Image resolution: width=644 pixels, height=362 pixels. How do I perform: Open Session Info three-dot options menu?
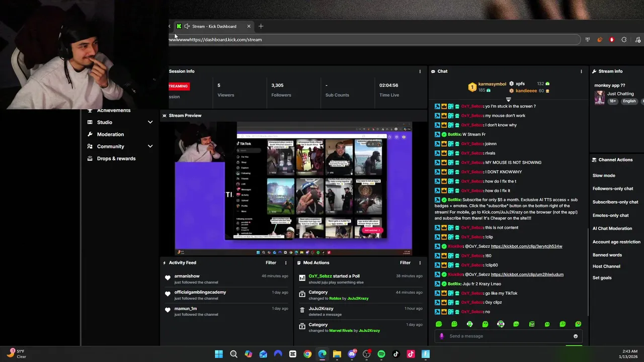(420, 71)
